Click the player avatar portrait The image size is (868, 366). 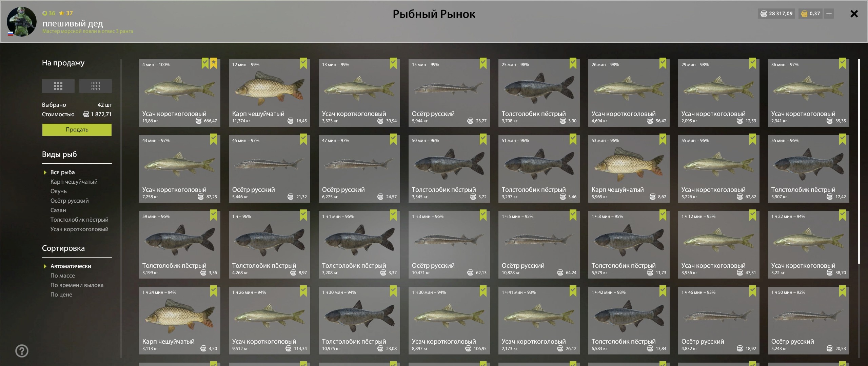pyautogui.click(x=22, y=21)
